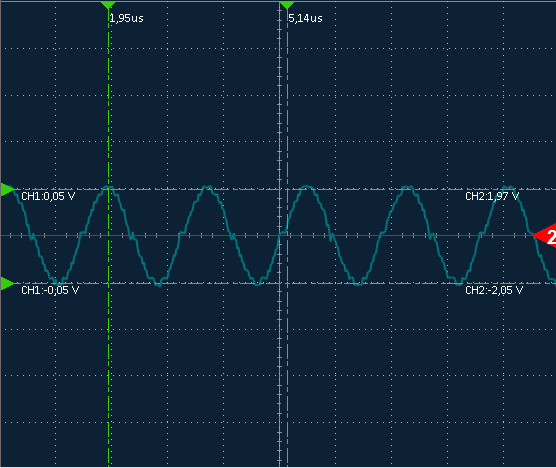Viewport: 556px width, 468px height.
Task: Select the lower voltage cursor arrow on the left edge
Action: pos(7,284)
